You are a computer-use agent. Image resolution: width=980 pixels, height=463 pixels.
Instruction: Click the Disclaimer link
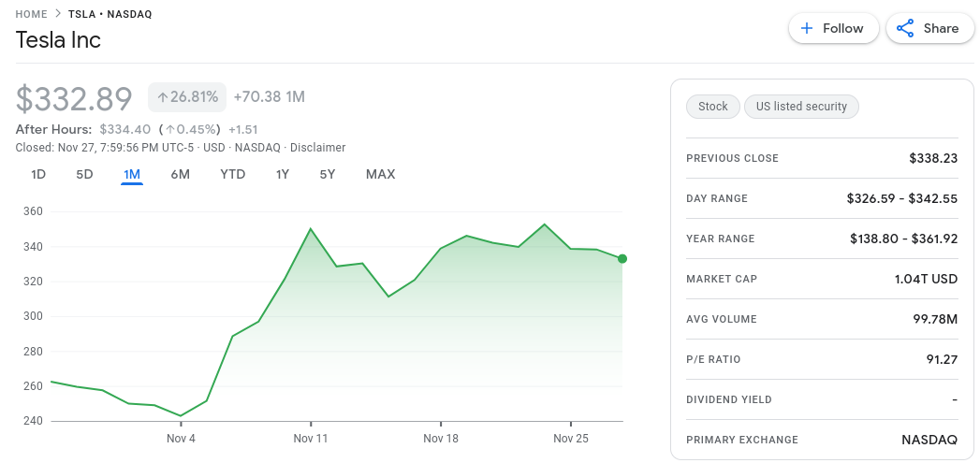pos(317,148)
